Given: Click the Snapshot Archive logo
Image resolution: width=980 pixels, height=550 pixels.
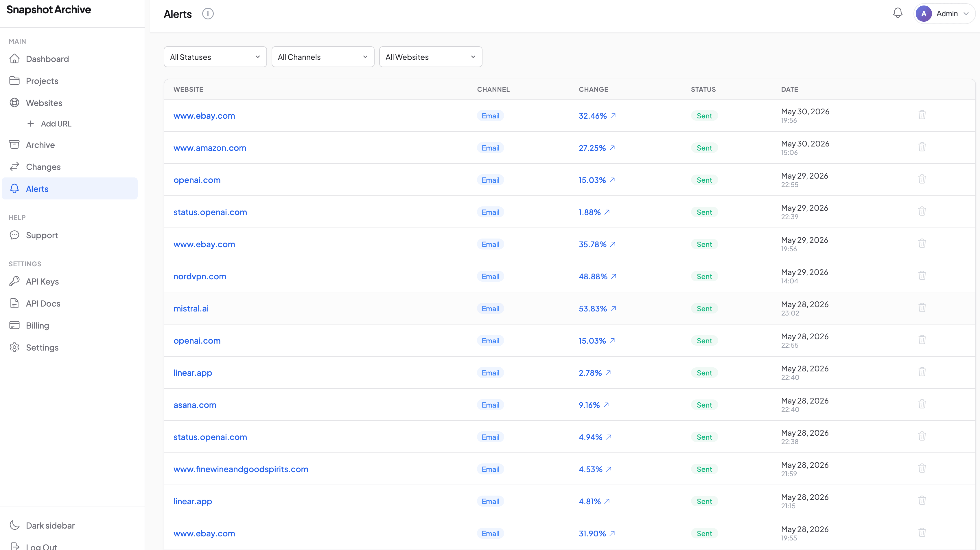Looking at the screenshot, I should pos(49,10).
